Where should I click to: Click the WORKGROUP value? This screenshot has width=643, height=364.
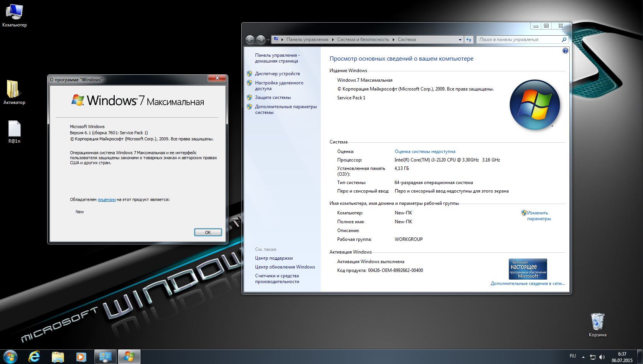tap(409, 239)
